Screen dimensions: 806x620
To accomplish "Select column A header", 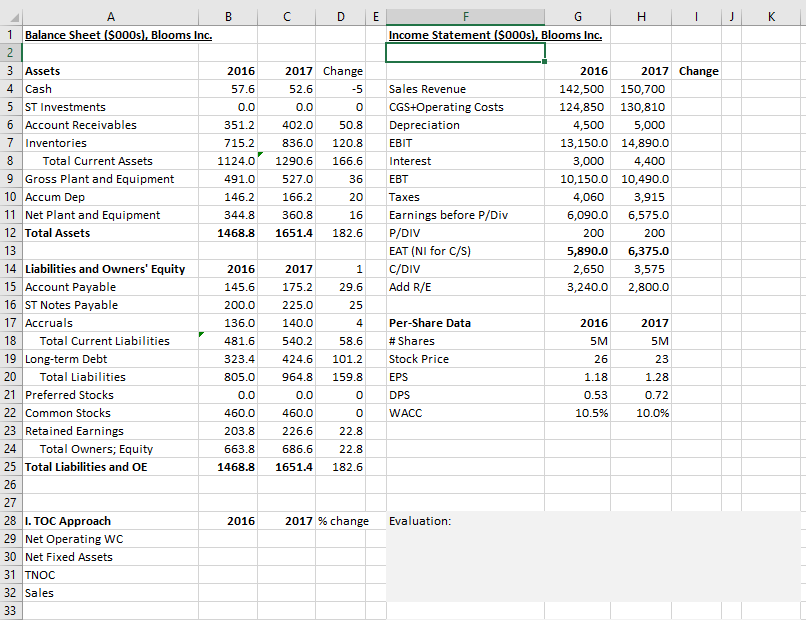I will click(109, 14).
